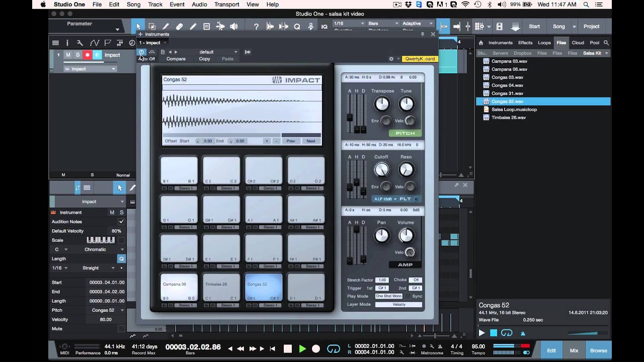The width and height of the screenshot is (644, 362).
Task: Click Record in transport bar
Action: tap(316, 348)
